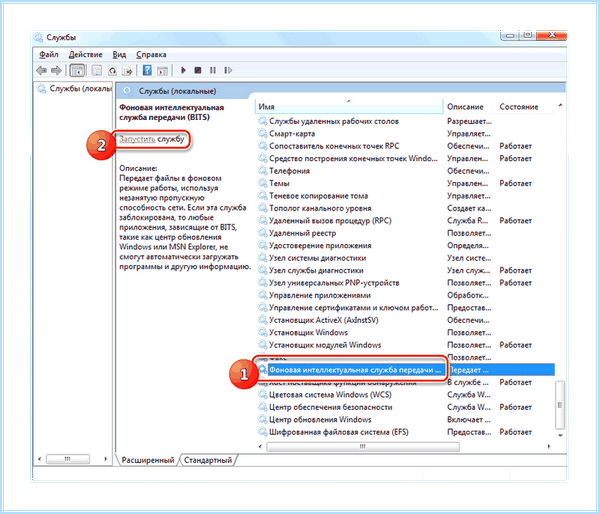The height and width of the screenshot is (514, 600).
Task: Open the Help toolbar icon
Action: [147, 70]
